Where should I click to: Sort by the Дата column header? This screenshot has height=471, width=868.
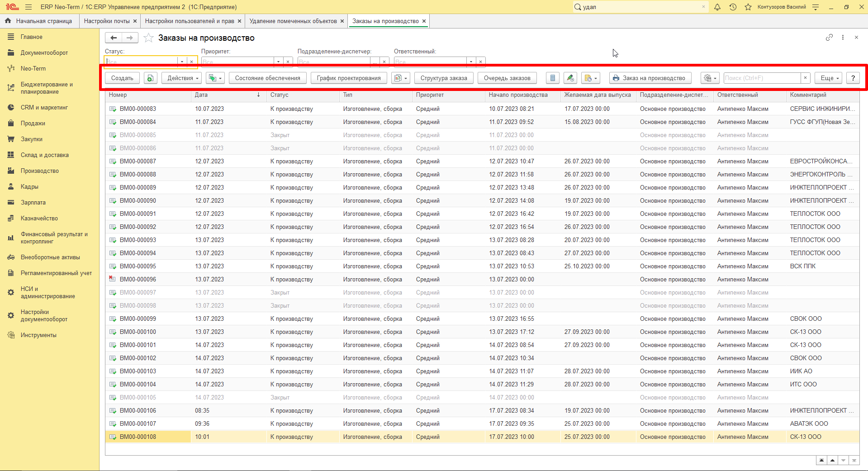tap(228, 95)
